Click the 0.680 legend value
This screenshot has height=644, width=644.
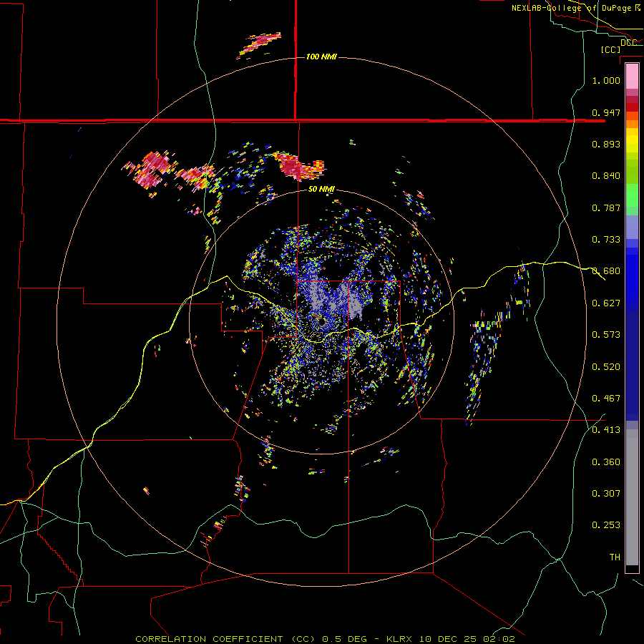(x=606, y=271)
